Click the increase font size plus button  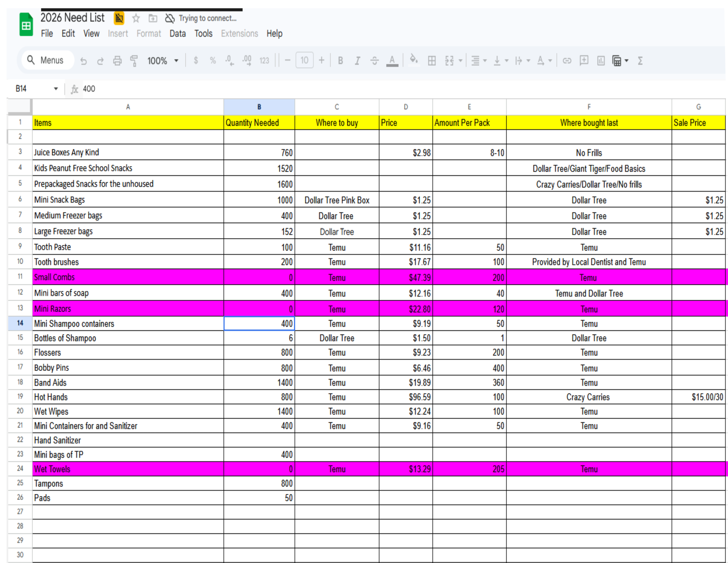(x=321, y=60)
